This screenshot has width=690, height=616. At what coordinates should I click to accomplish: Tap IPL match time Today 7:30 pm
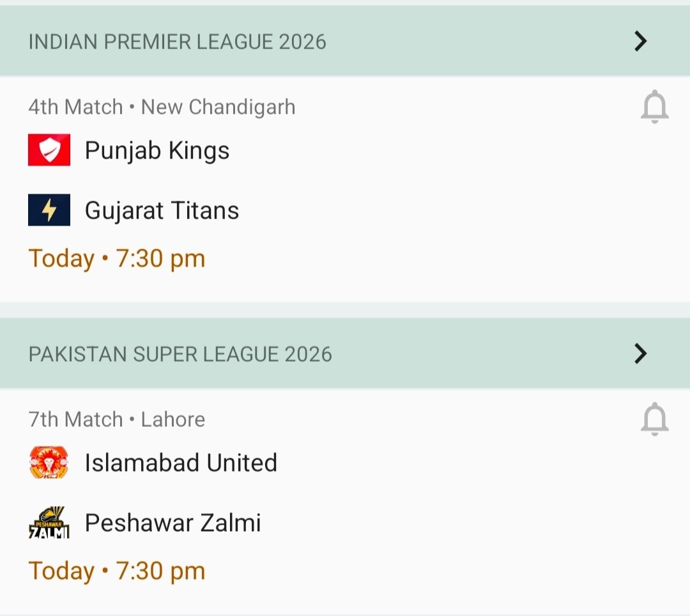pyautogui.click(x=117, y=259)
